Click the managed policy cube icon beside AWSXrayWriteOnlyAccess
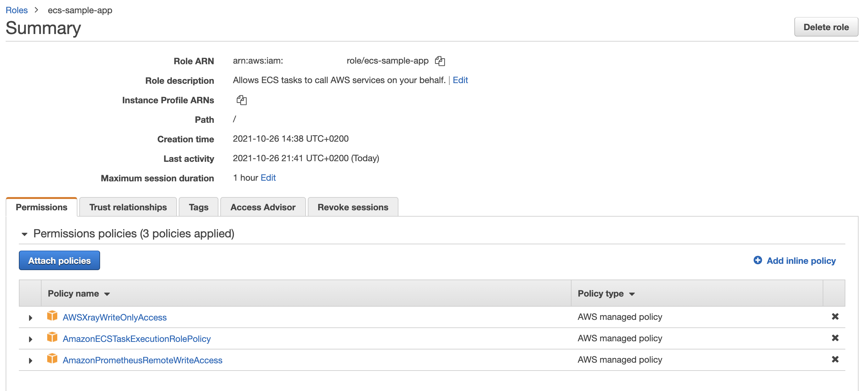The height and width of the screenshot is (391, 868). tap(52, 316)
